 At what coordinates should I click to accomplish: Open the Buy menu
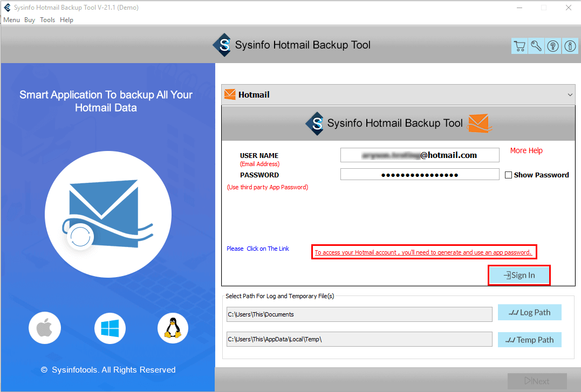coord(30,19)
